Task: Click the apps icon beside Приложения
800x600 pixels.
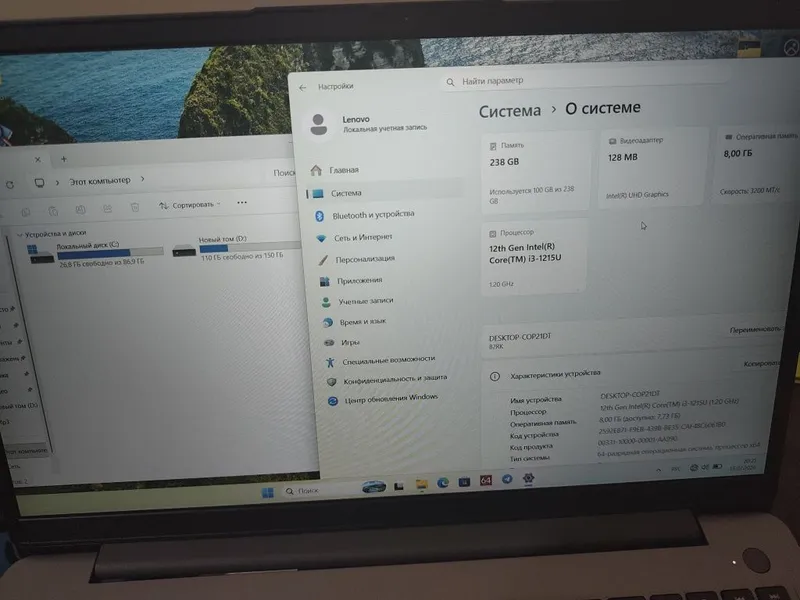Action: 324,281
